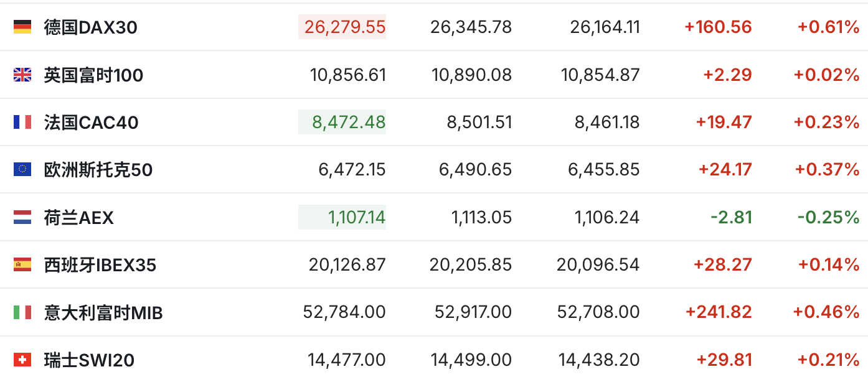Click the Netherlands flag icon

coord(22,217)
